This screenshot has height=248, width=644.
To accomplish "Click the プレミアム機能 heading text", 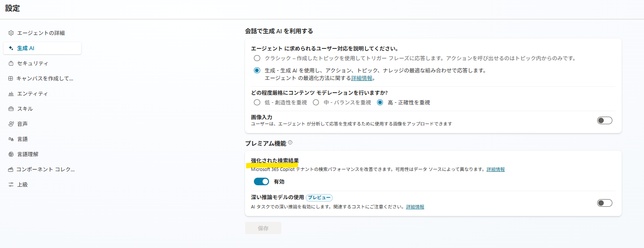I will pos(266,143).
